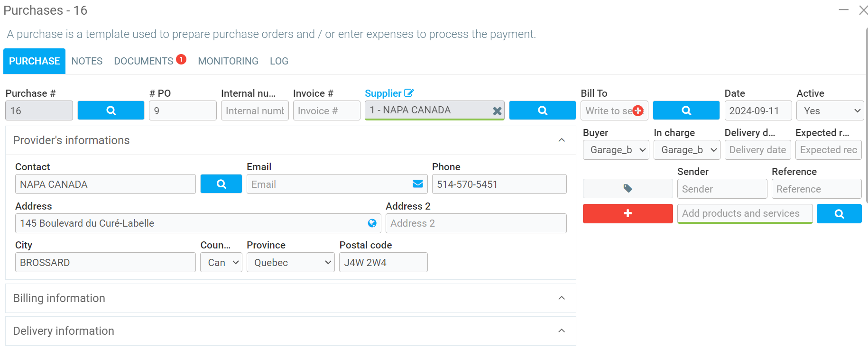This screenshot has height=349, width=868.
Task: Clear the NAPA CANADA supplier with X
Action: click(x=497, y=111)
